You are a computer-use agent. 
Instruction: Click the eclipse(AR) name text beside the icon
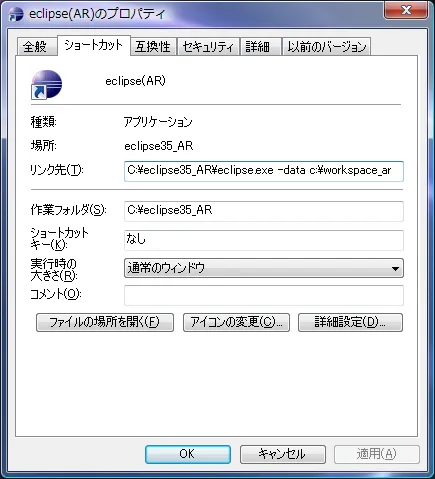pyautogui.click(x=135, y=81)
